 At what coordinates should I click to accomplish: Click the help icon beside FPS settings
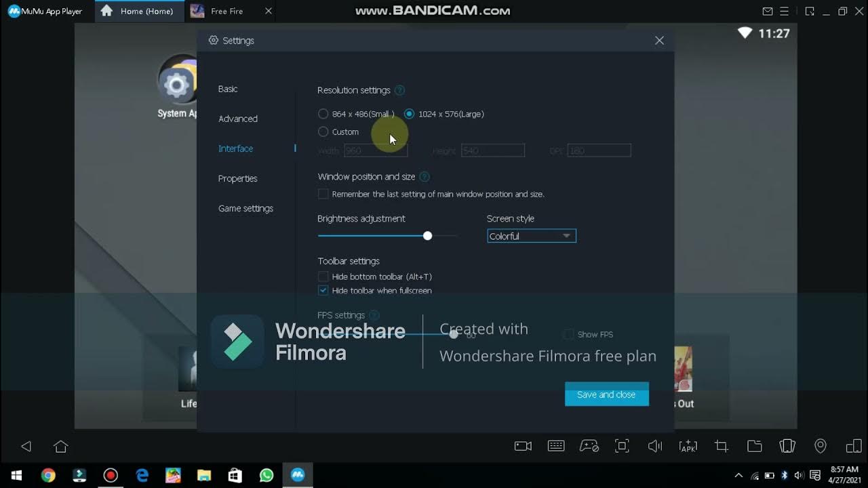pyautogui.click(x=374, y=315)
